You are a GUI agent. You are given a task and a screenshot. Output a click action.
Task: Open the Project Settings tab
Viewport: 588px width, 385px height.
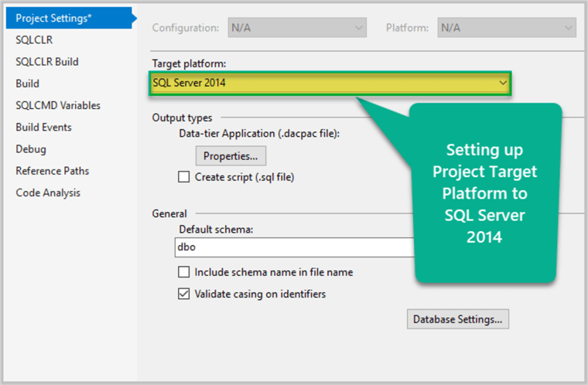point(69,18)
